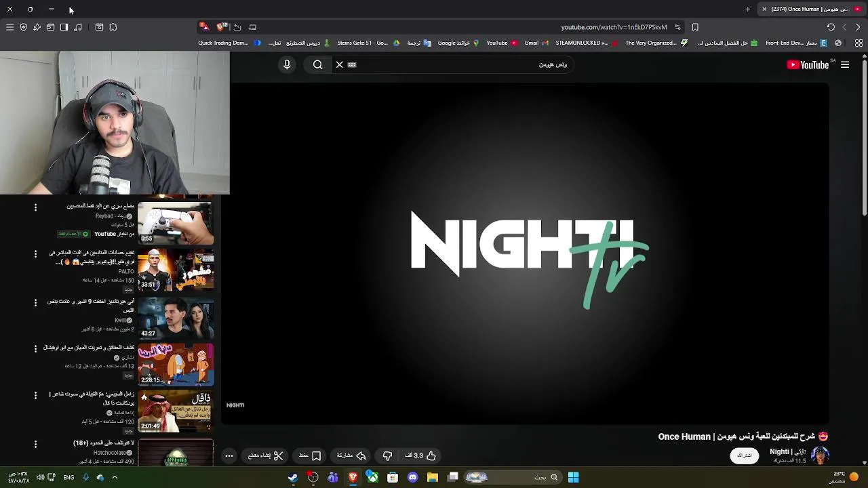Open Steam from the taskbar

click(293, 477)
